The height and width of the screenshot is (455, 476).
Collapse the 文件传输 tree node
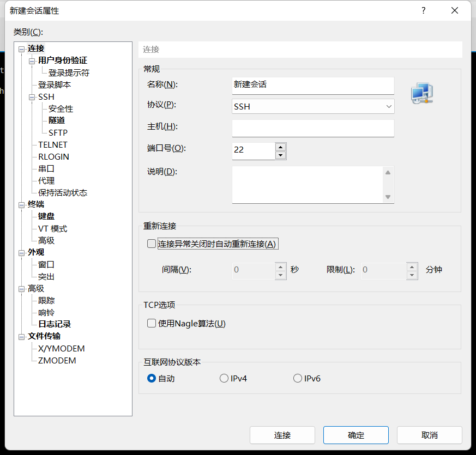pyautogui.click(x=22, y=337)
